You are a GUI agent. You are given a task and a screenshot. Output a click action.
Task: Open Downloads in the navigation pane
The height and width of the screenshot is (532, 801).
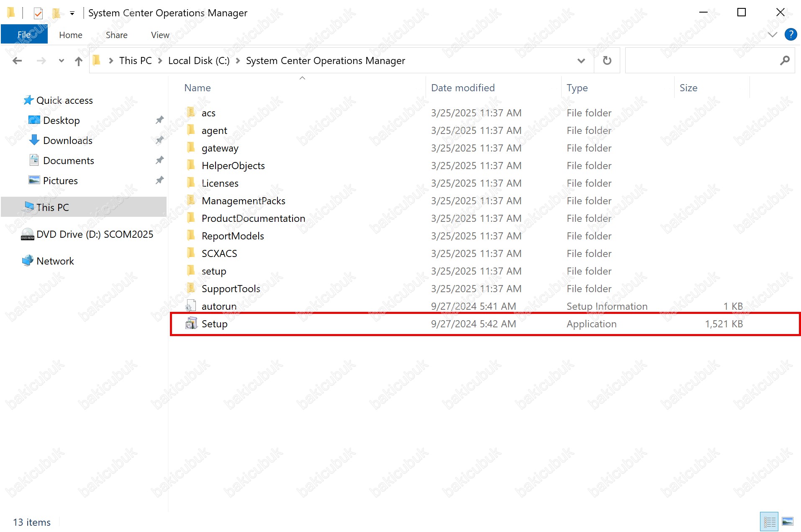(68, 141)
